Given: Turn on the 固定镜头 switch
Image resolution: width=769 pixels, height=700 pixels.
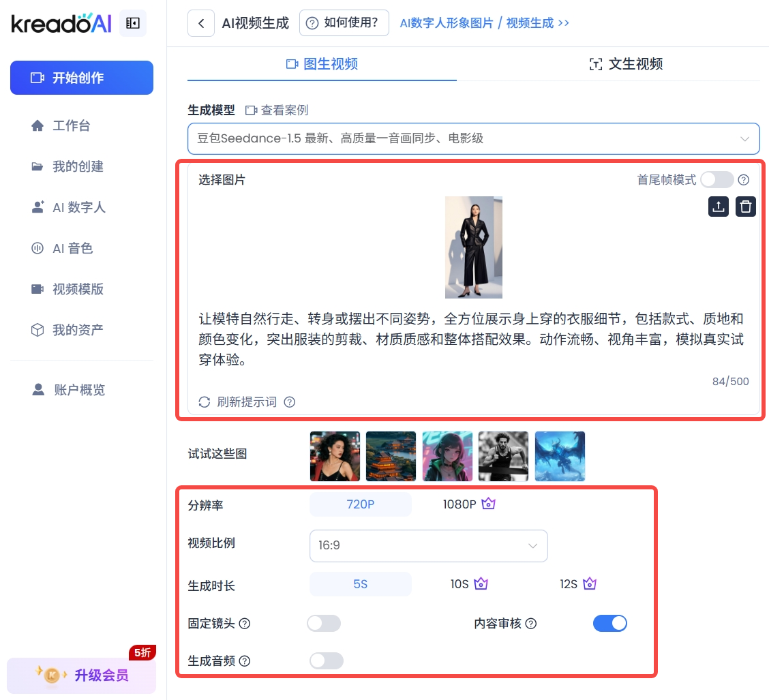Looking at the screenshot, I should (324, 624).
